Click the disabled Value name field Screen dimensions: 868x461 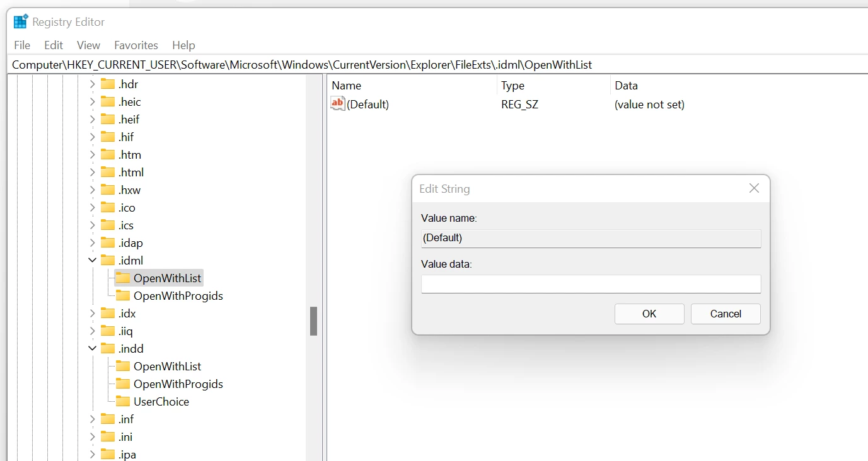tap(591, 238)
